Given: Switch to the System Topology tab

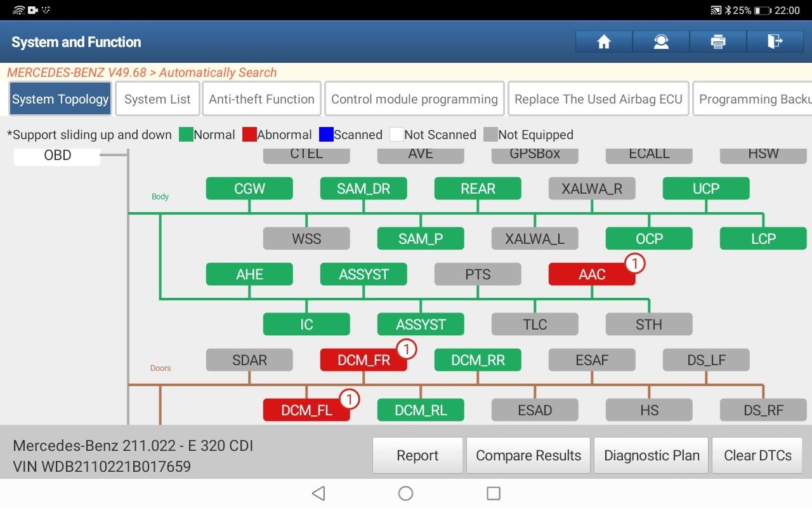Looking at the screenshot, I should pyautogui.click(x=60, y=99).
